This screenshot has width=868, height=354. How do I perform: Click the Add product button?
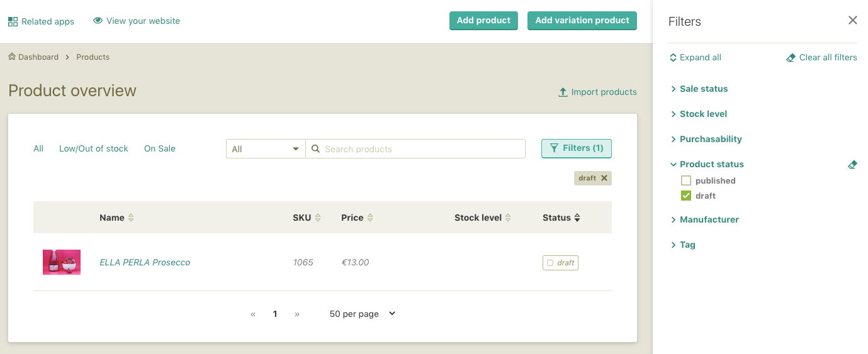(x=483, y=20)
